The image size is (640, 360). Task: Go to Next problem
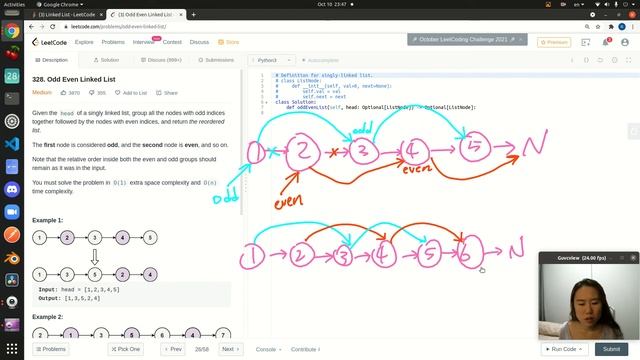pyautogui.click(x=231, y=349)
